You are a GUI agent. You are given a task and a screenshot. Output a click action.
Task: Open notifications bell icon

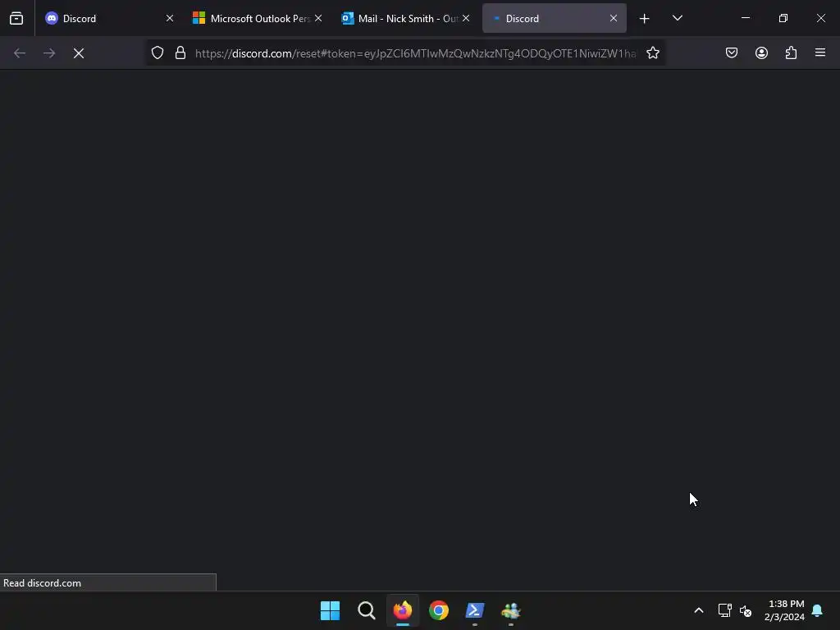tap(818, 610)
